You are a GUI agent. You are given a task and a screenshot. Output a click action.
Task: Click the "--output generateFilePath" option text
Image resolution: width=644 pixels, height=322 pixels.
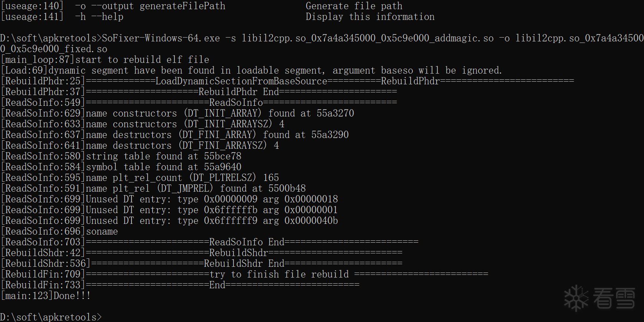pos(158,6)
